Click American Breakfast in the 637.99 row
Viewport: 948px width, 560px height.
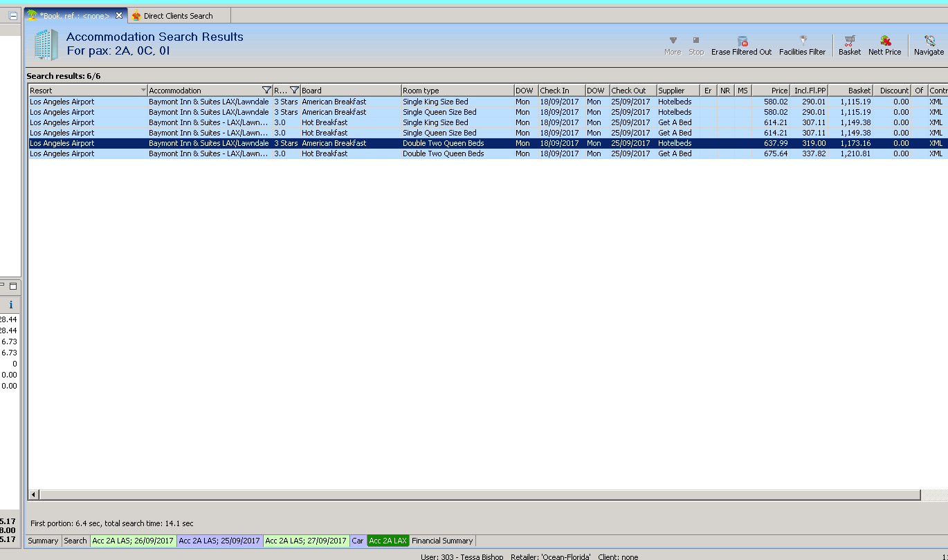coord(334,143)
